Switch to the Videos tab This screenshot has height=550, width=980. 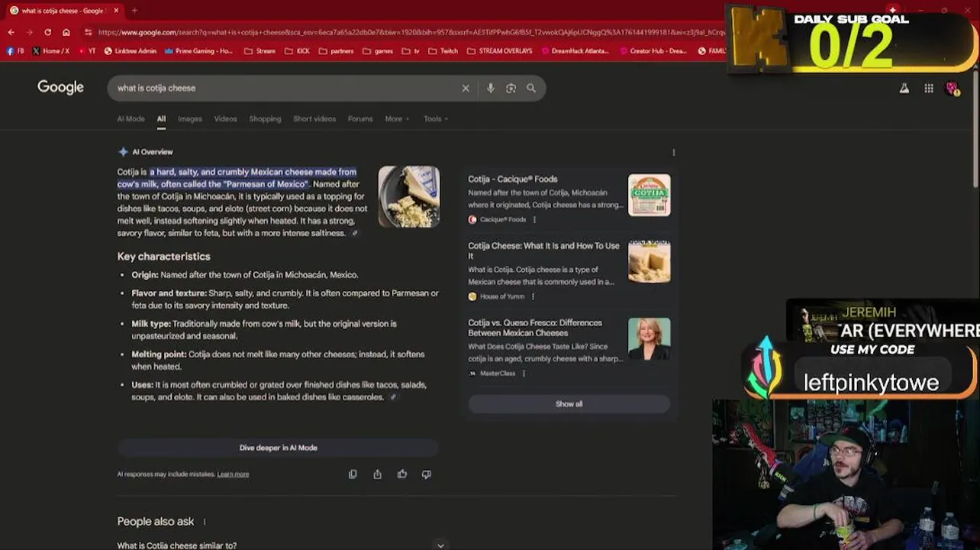tap(225, 119)
